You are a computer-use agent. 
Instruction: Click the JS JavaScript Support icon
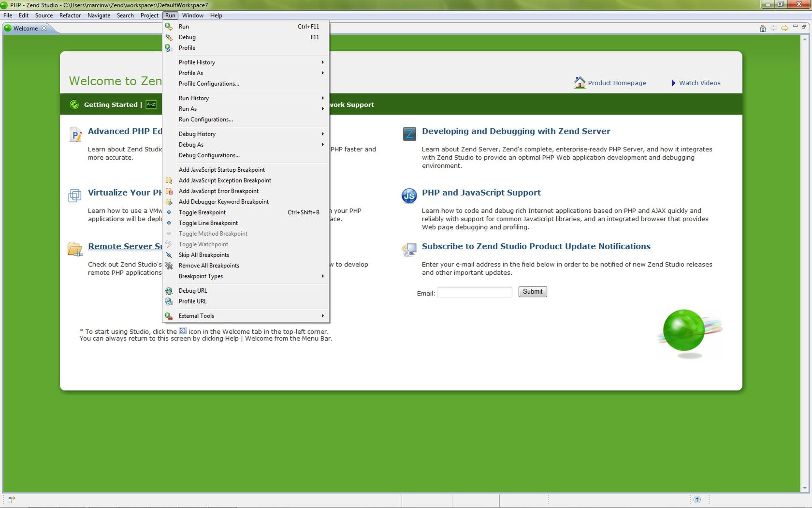tap(409, 195)
